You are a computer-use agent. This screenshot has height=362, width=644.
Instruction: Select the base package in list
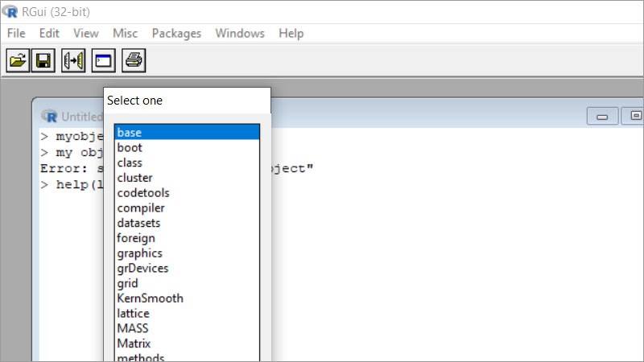point(187,132)
